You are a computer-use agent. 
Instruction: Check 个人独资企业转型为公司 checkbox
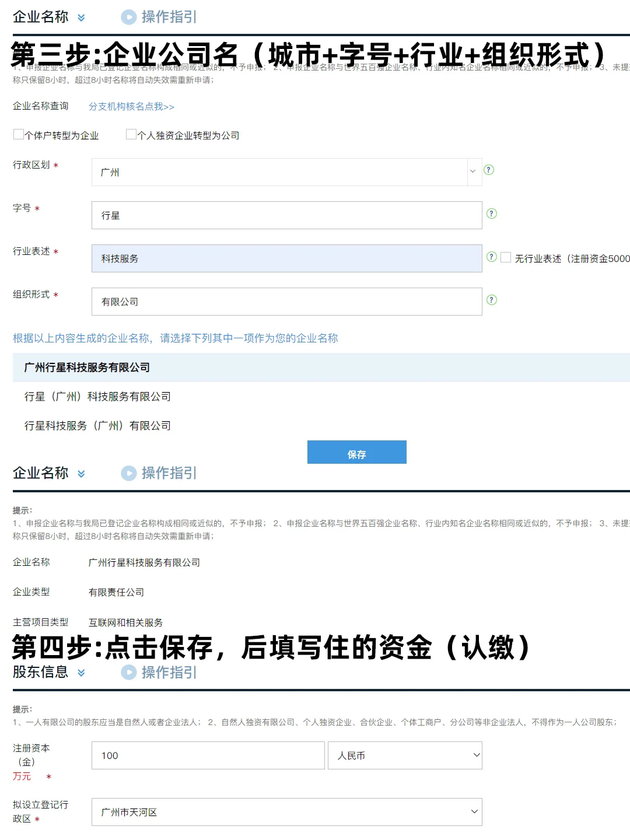pyautogui.click(x=131, y=135)
